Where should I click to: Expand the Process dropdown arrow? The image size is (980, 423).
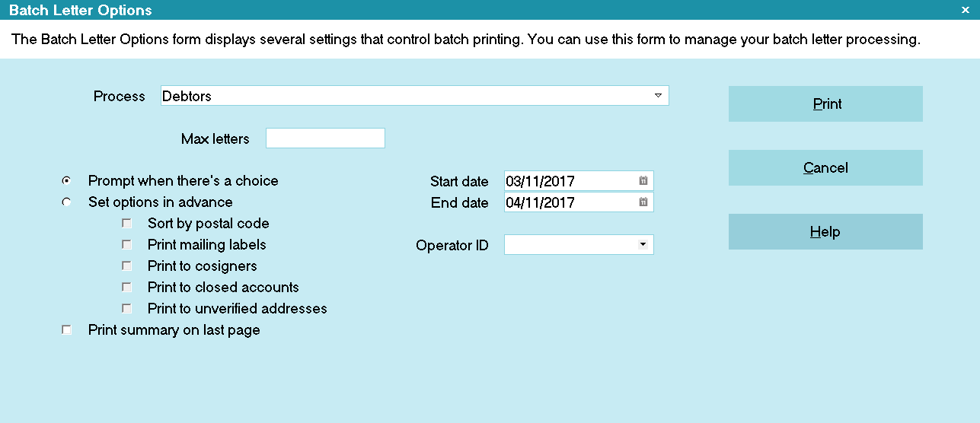pos(658,96)
